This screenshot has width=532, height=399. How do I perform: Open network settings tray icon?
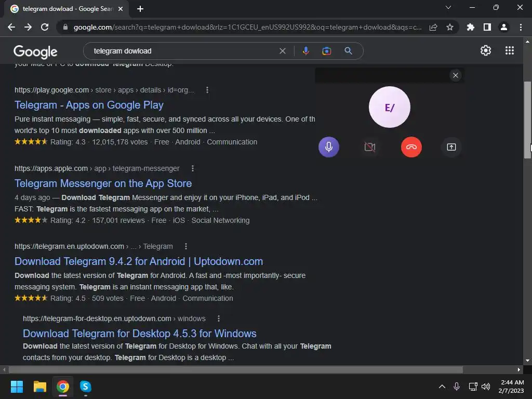click(x=473, y=387)
